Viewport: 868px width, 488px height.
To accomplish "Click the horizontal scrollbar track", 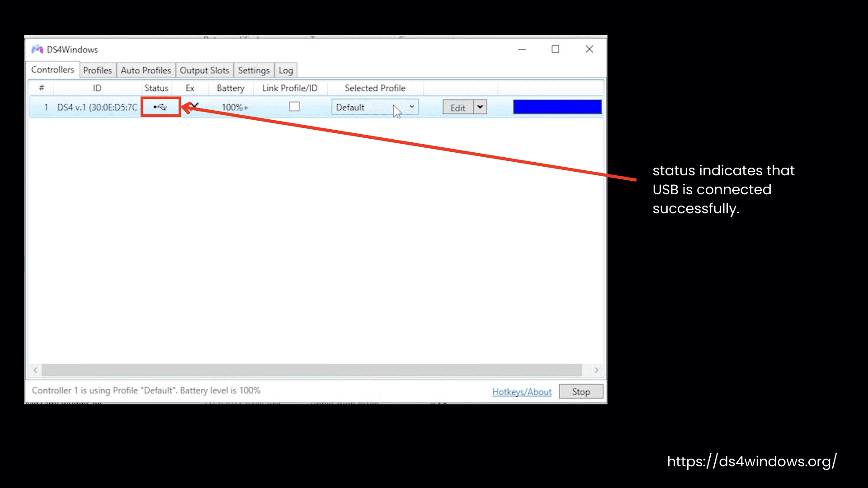I will coord(312,370).
